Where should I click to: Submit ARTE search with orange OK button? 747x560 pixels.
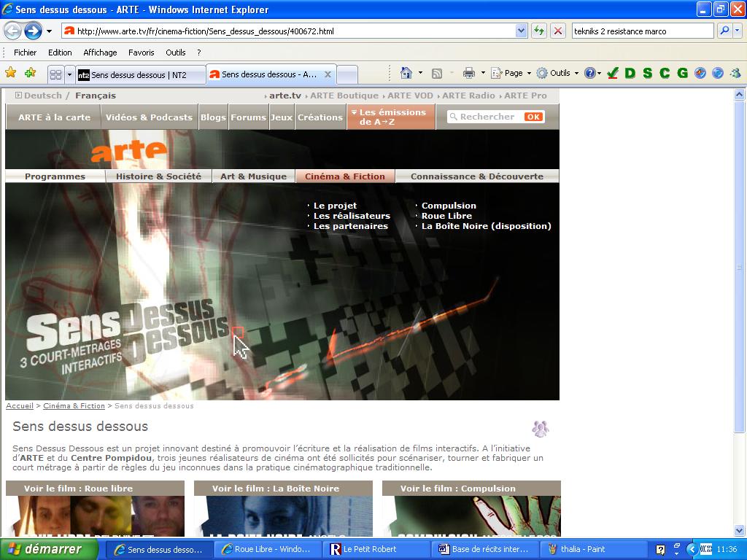point(533,117)
